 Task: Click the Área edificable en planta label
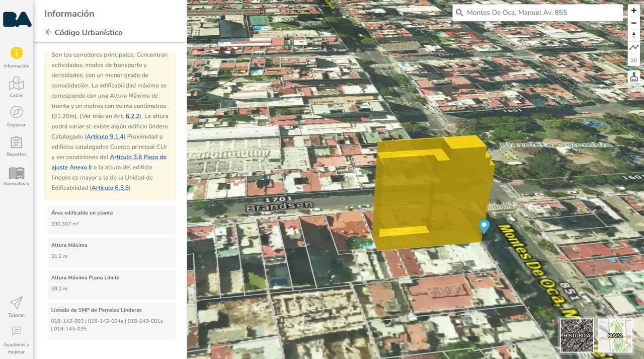point(82,213)
